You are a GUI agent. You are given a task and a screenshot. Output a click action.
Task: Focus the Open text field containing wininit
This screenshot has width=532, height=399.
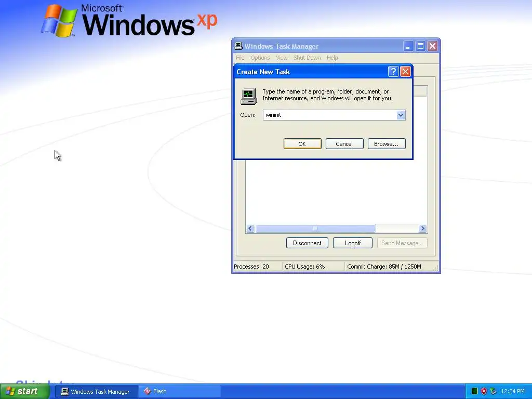(x=330, y=115)
